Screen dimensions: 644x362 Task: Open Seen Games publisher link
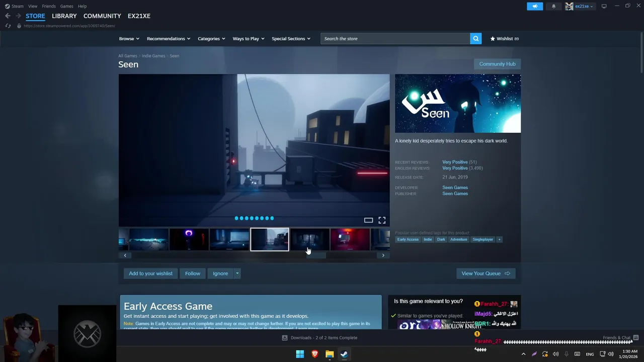(x=455, y=194)
